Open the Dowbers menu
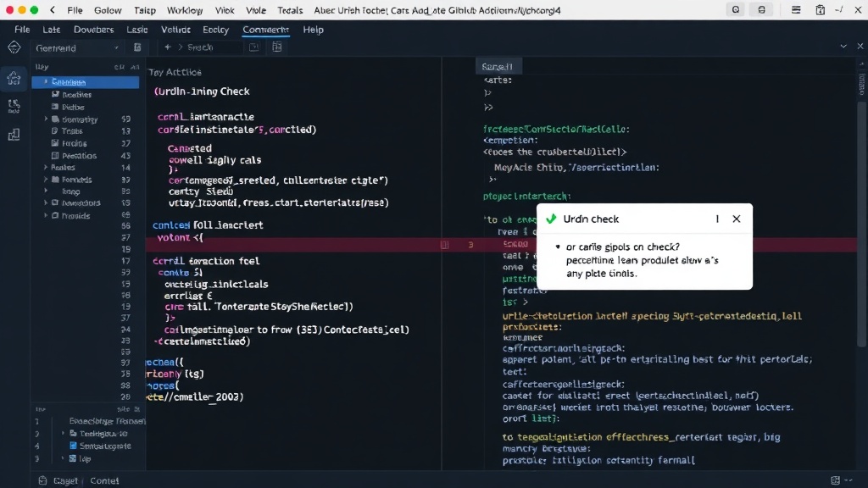The height and width of the screenshot is (488, 868). [x=93, y=30]
